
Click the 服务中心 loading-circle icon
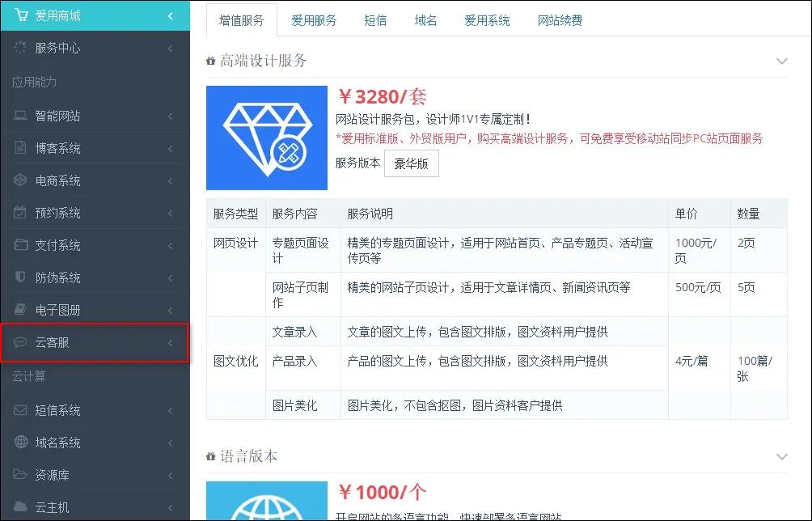coord(20,48)
